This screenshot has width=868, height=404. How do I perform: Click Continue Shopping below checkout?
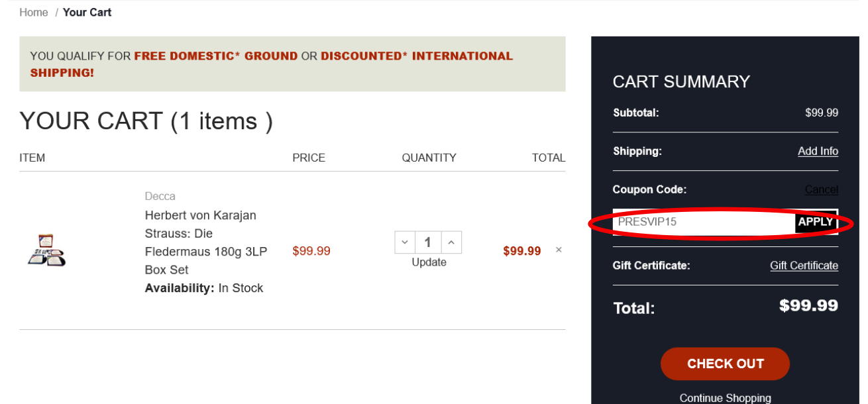coord(725,397)
